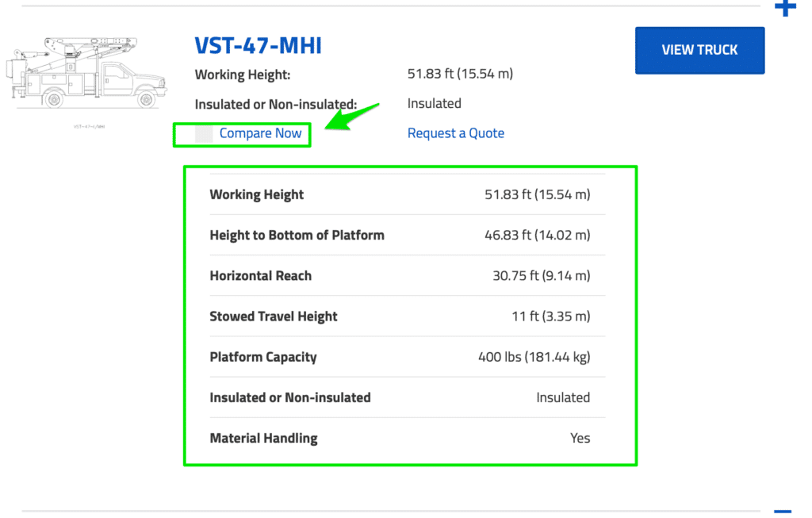Viewport: 812px width, 518px height.
Task: Click the Insulated value beside Request a Quote
Action: pos(434,104)
